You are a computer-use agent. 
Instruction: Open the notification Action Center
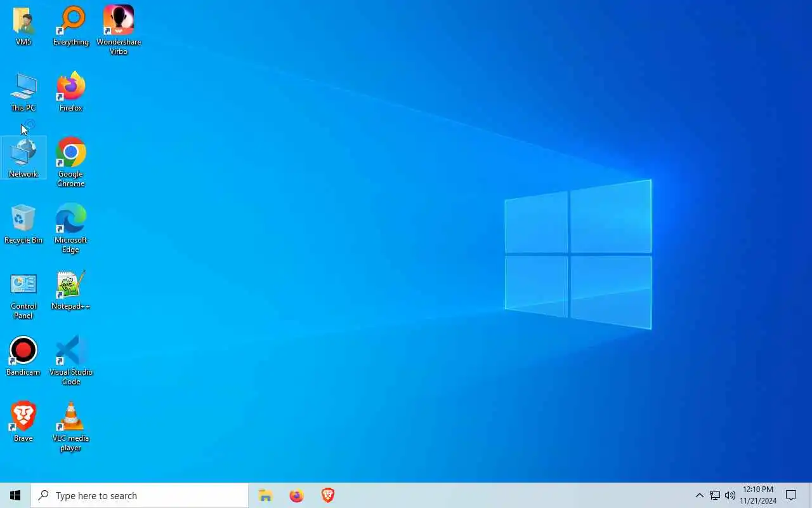click(x=791, y=495)
